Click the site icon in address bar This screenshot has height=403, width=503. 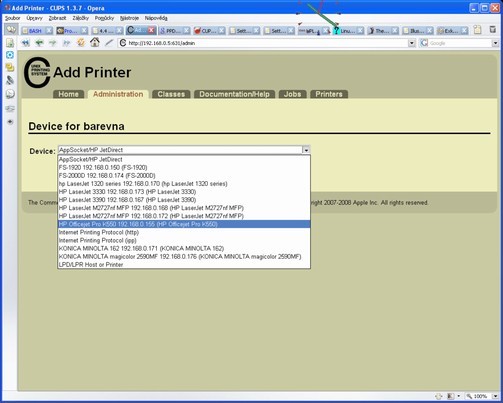(123, 43)
